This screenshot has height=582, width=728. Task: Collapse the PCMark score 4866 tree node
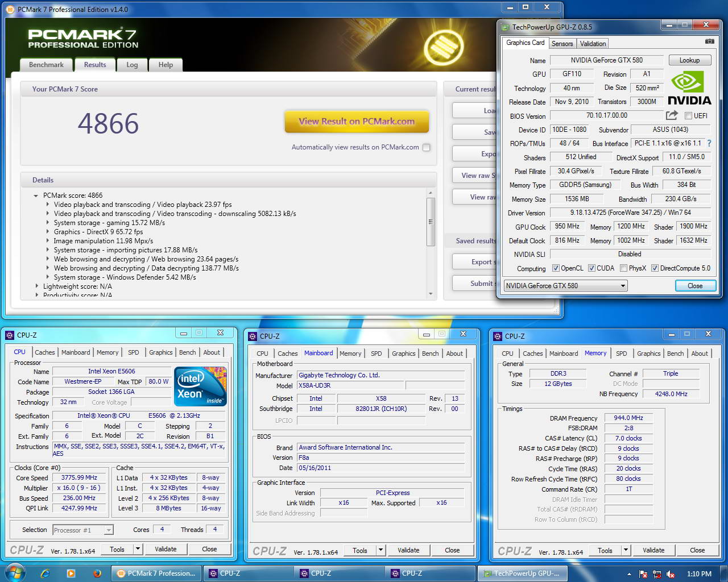[x=36, y=196]
